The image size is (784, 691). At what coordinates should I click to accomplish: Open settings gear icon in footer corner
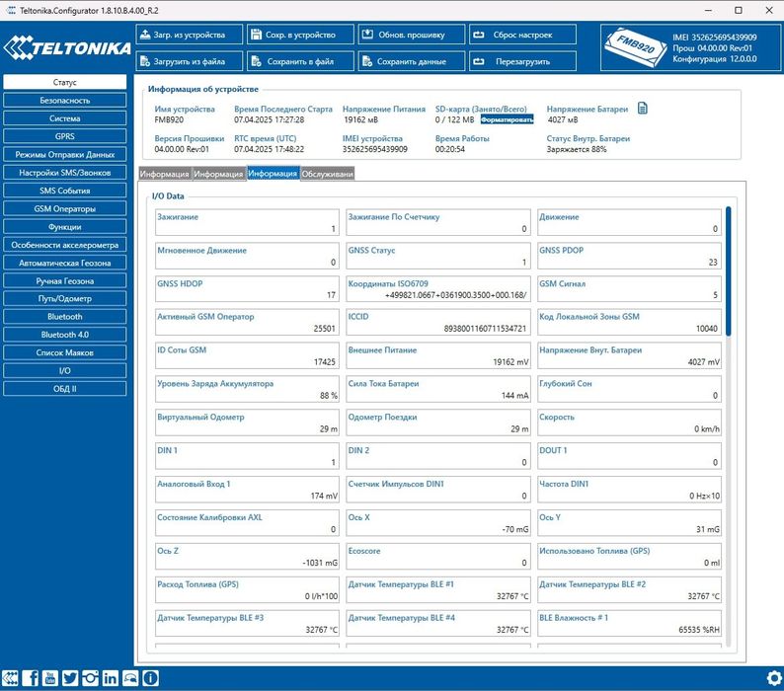point(774,678)
